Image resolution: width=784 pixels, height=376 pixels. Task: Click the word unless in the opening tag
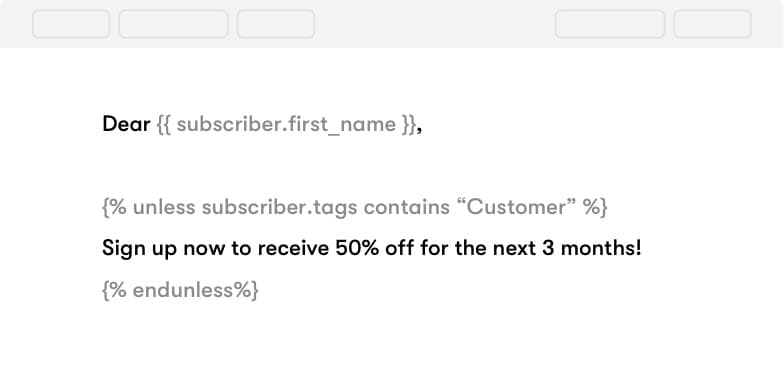tap(164, 207)
